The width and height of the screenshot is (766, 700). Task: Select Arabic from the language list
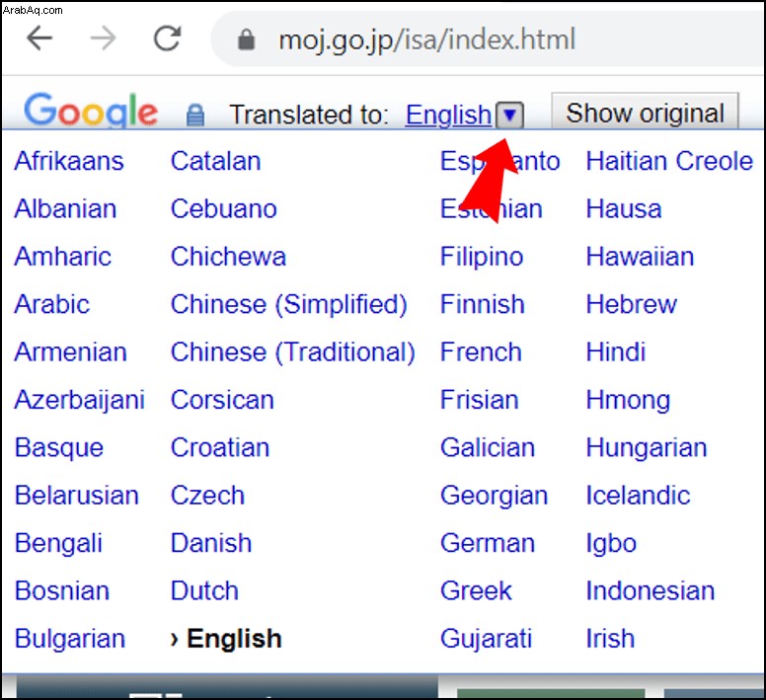coord(51,304)
